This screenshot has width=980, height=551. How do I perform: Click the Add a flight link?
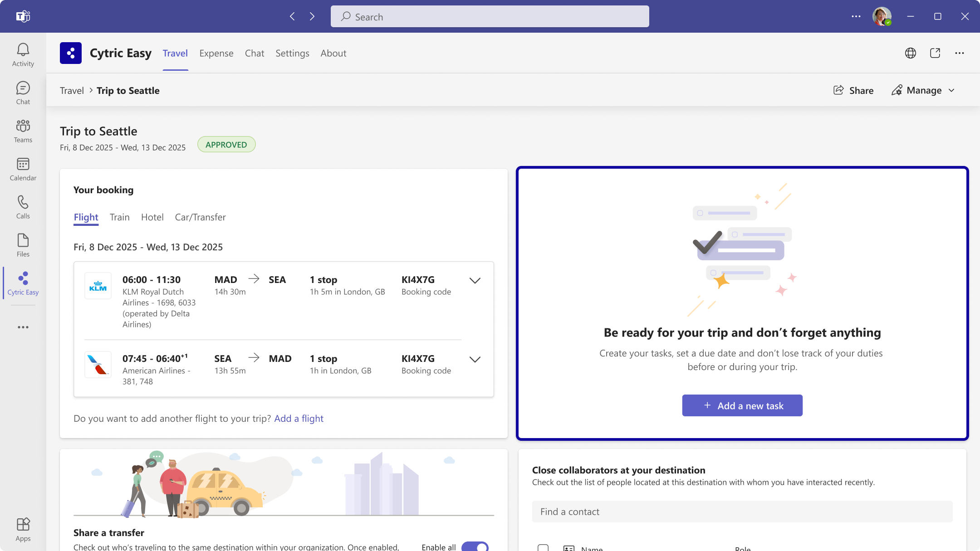pyautogui.click(x=299, y=418)
